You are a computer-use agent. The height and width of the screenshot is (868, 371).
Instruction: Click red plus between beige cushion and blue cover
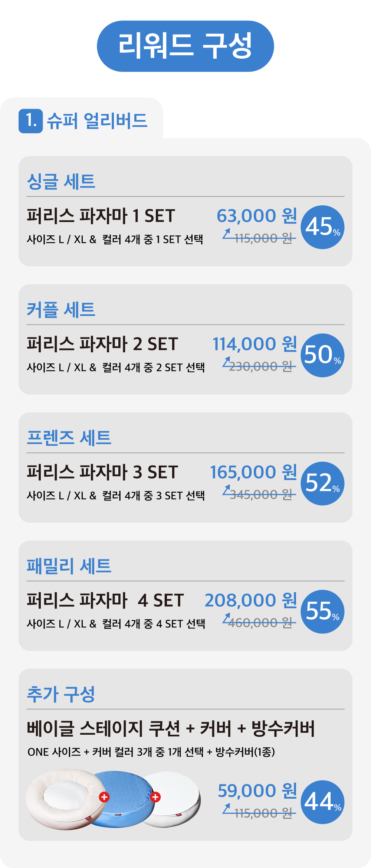pyautogui.click(x=104, y=797)
